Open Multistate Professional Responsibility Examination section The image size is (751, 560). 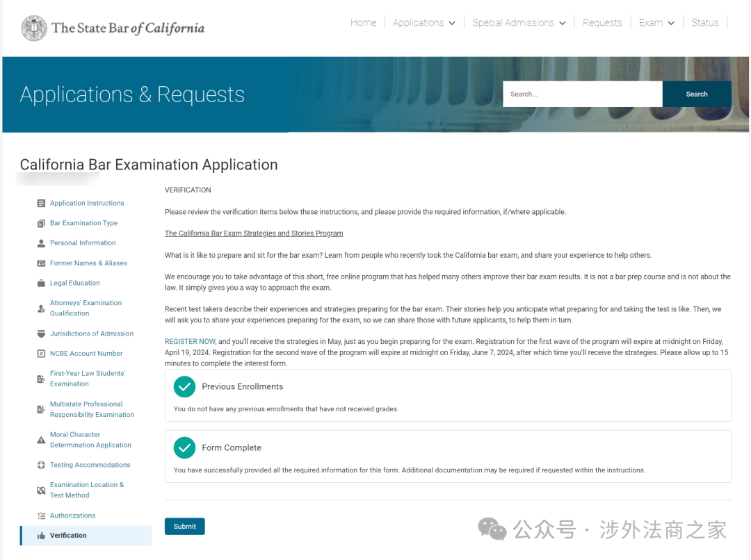click(92, 410)
